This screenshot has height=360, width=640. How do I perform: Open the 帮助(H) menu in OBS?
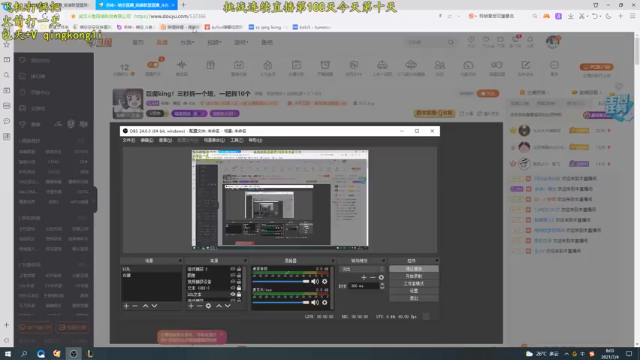(255, 140)
